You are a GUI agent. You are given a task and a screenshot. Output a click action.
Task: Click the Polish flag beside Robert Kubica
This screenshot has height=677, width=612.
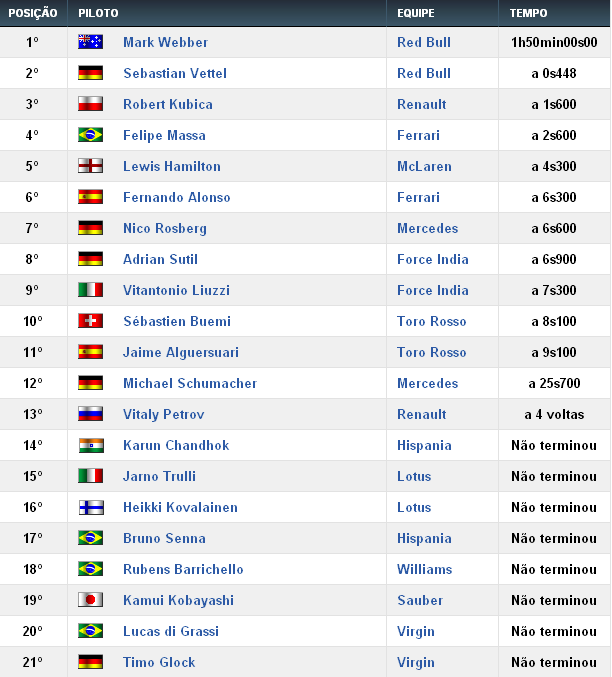[90, 104]
